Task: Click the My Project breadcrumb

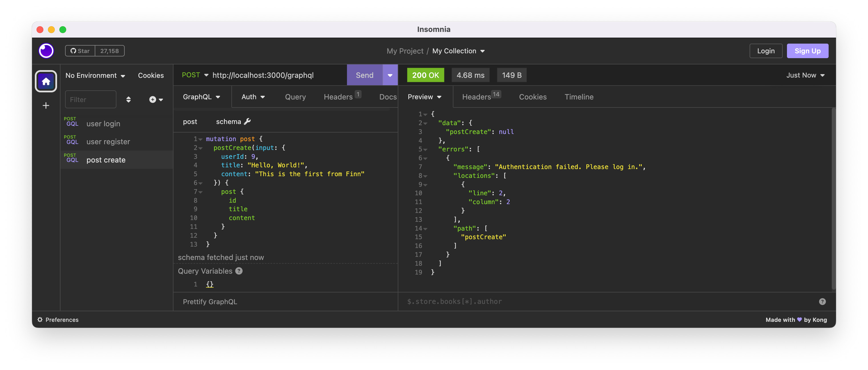Action: tap(405, 51)
